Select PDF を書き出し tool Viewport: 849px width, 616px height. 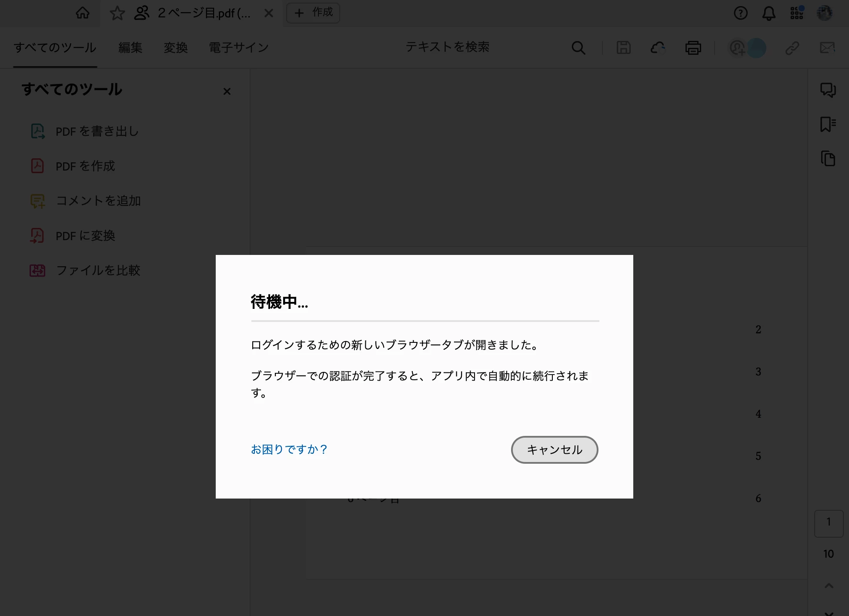[x=97, y=131]
